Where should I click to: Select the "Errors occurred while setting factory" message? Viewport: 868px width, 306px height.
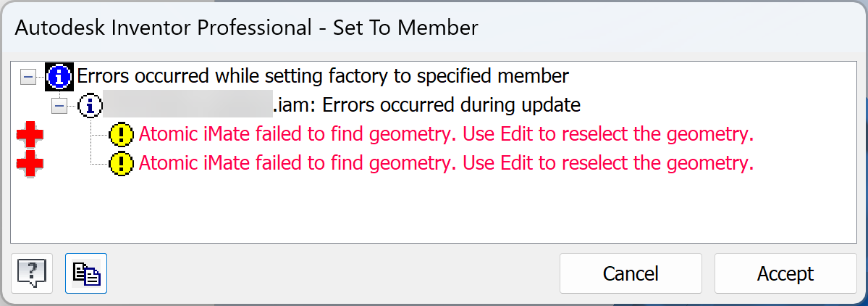click(x=323, y=75)
